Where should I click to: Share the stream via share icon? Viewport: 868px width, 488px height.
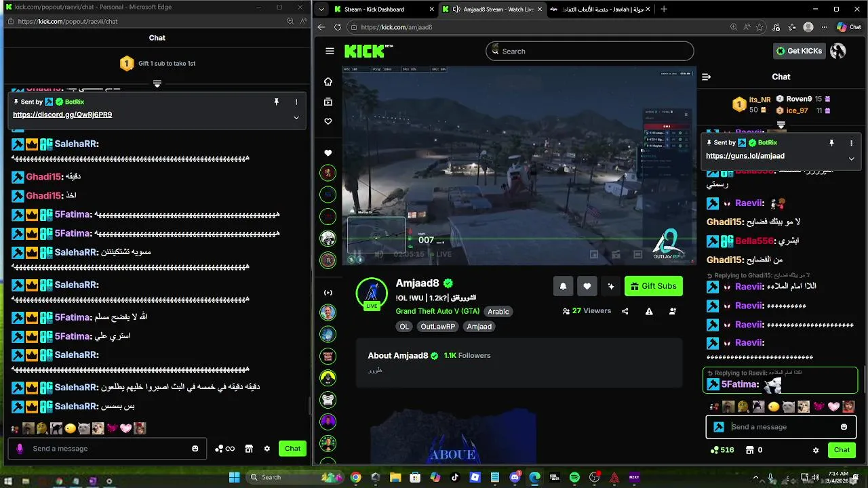click(625, 311)
